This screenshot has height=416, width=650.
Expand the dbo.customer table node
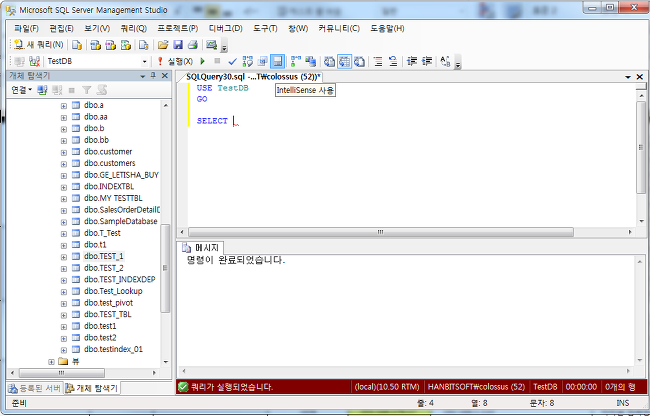(x=63, y=152)
